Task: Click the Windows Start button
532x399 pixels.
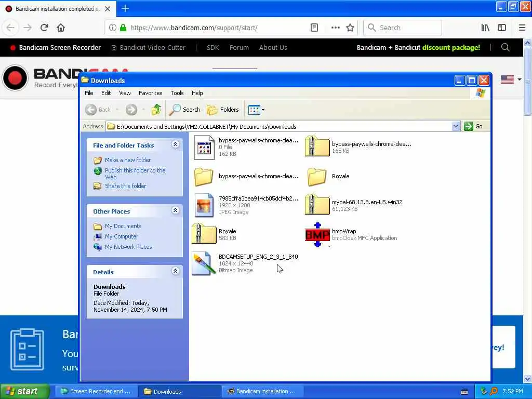Action: click(x=25, y=391)
